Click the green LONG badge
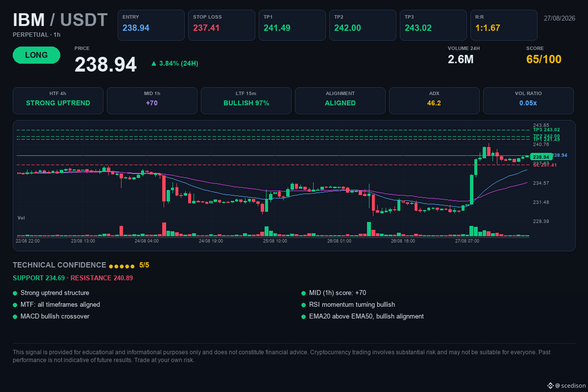This screenshot has width=588, height=392. 37,55
